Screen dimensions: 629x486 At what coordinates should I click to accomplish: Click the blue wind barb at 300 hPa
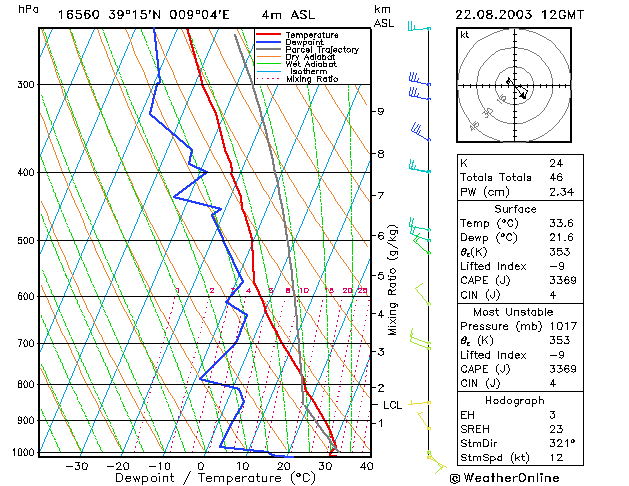tap(420, 79)
